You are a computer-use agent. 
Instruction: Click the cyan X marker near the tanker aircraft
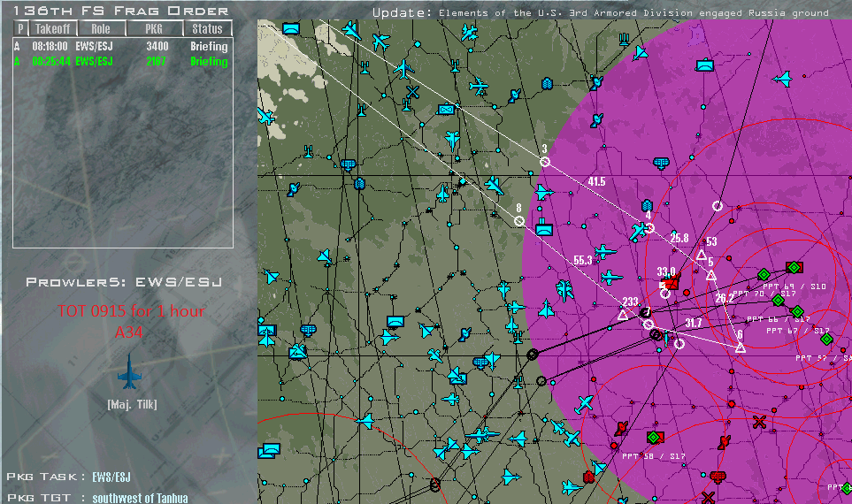(413, 92)
